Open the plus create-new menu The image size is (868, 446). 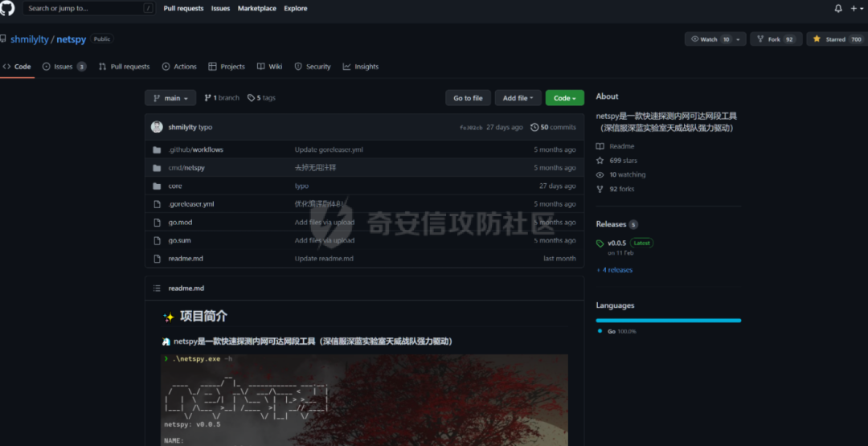click(x=857, y=8)
